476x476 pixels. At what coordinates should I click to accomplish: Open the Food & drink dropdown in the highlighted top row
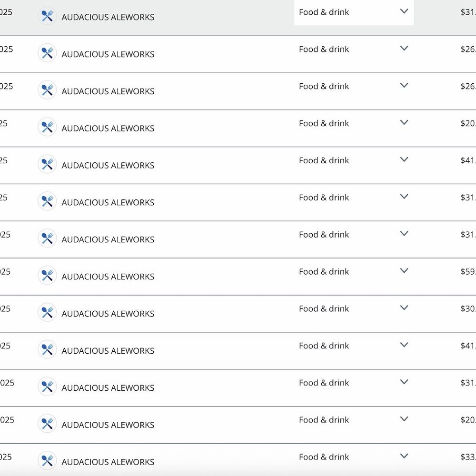(354, 12)
